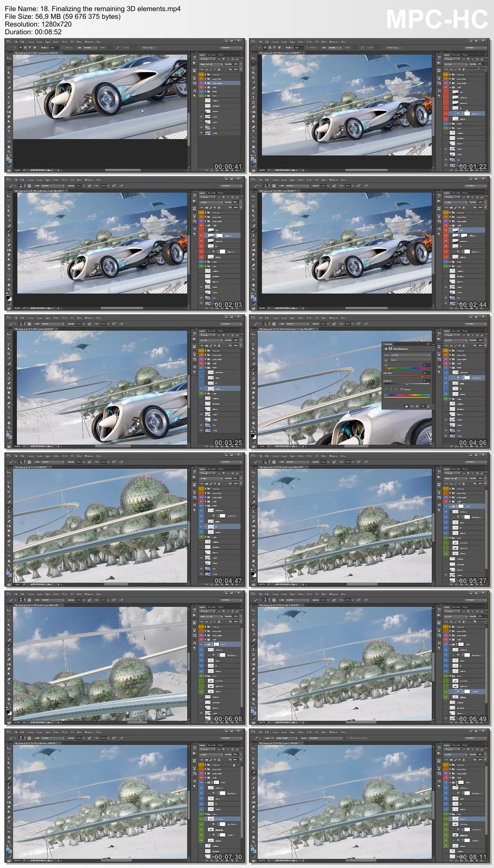The height and width of the screenshot is (868, 494).
Task: Select the Clone Stamp tool in the 00:04:06 frame
Action: (x=253, y=373)
